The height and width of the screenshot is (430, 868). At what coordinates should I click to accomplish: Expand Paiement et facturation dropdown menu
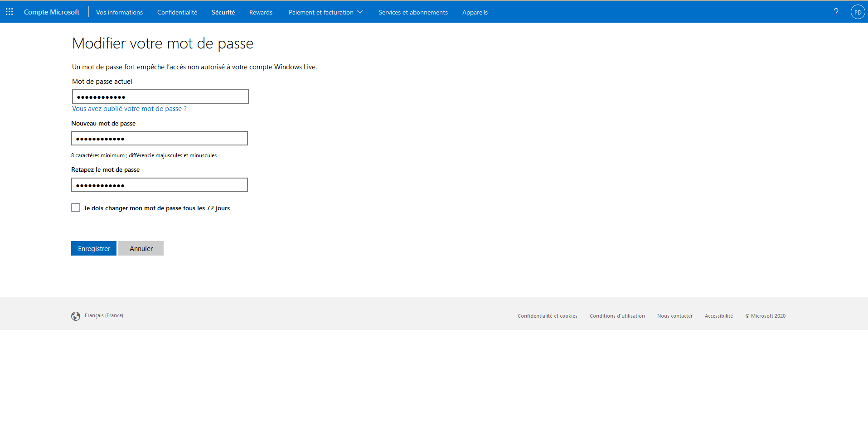click(325, 12)
